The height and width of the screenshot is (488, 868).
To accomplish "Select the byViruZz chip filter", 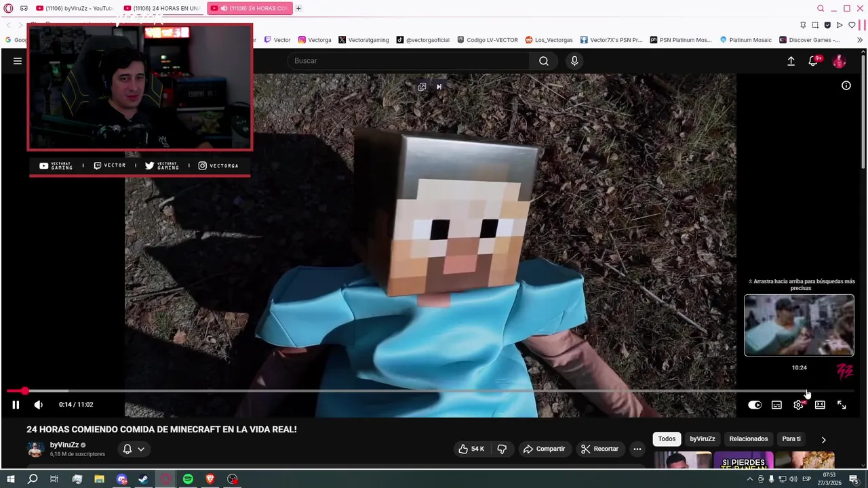I will tap(702, 439).
